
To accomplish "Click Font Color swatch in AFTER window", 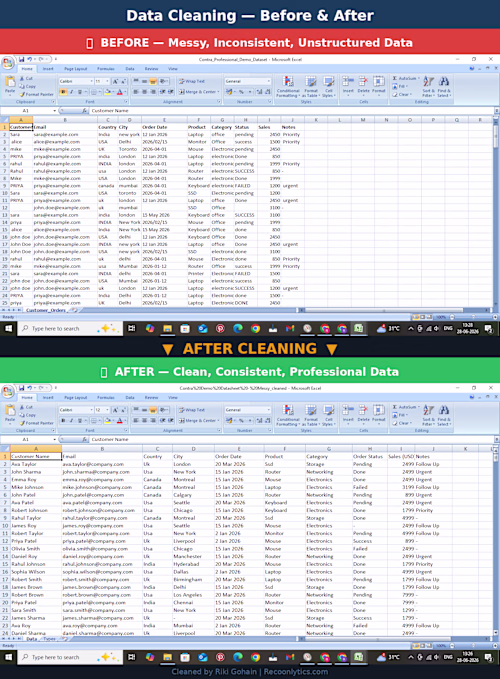I will (119, 420).
